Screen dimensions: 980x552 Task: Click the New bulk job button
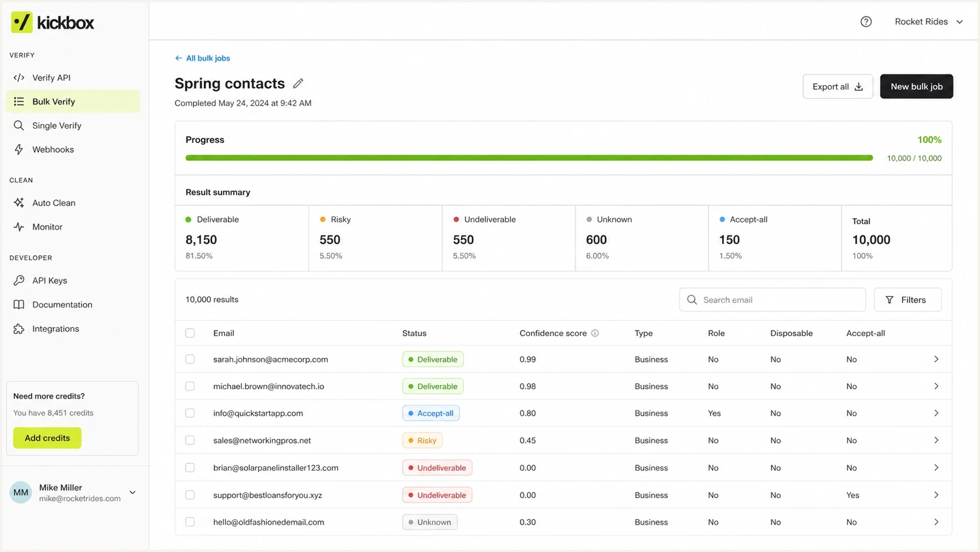pyautogui.click(x=916, y=86)
